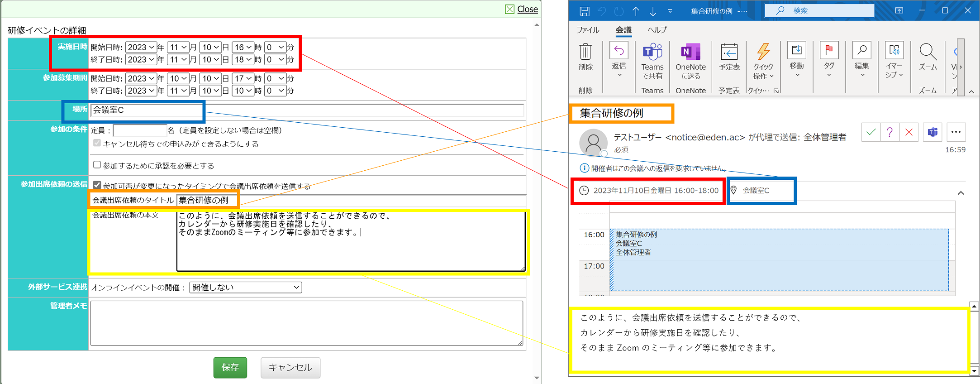Click the Teams icon next to response buttons

click(932, 132)
